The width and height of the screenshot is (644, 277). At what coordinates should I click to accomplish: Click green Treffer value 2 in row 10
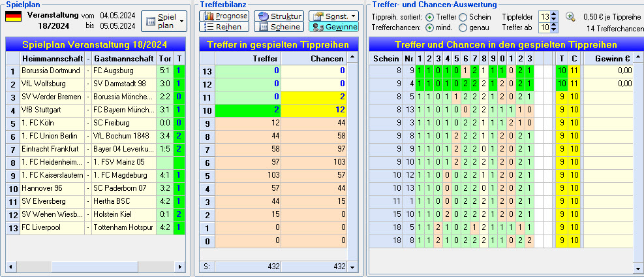(x=249, y=110)
